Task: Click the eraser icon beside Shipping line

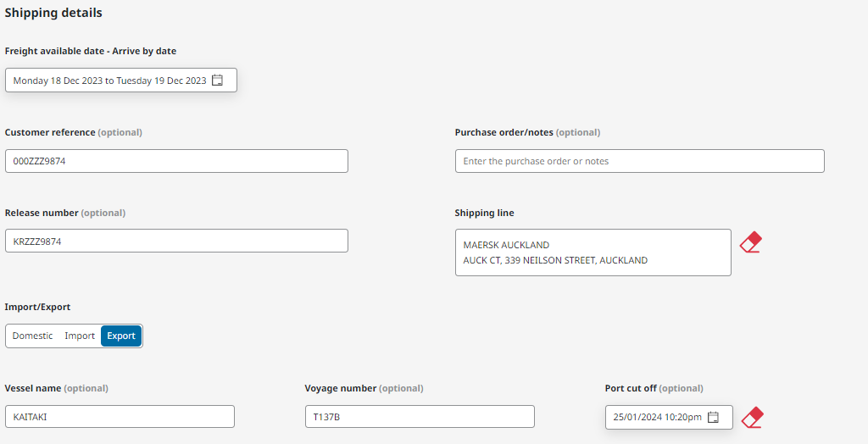Action: pos(750,243)
